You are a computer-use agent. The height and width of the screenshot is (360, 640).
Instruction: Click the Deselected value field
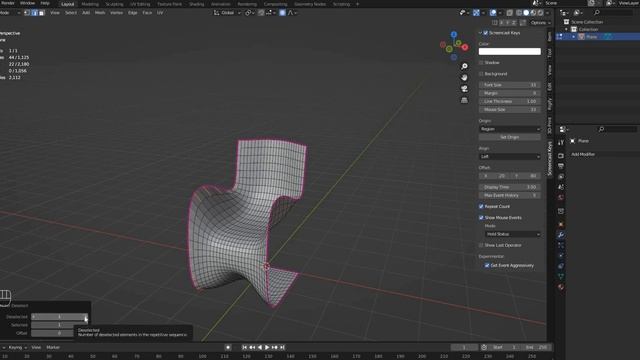[59, 317]
